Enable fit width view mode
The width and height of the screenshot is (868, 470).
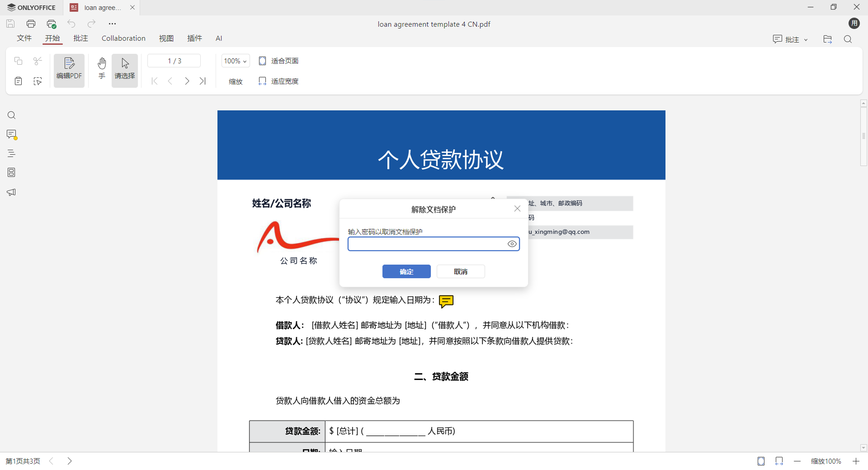(x=278, y=81)
